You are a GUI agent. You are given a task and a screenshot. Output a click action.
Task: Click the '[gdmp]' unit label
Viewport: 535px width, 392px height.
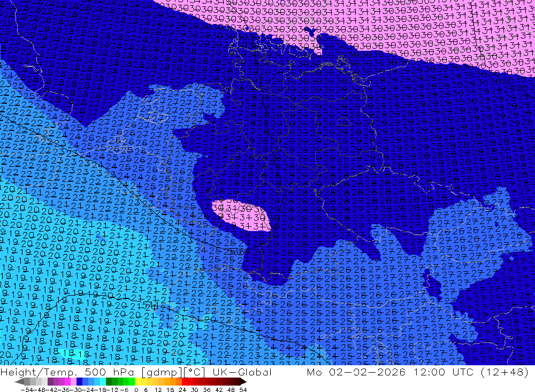(162, 372)
